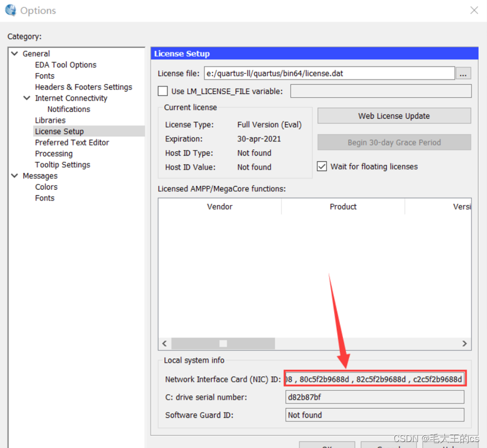Click the Product column header
The width and height of the screenshot is (487, 448).
[x=343, y=206]
